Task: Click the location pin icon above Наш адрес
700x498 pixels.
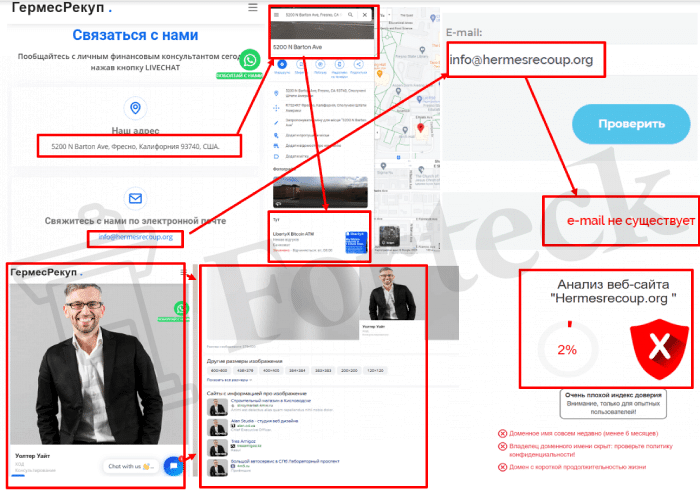Action: click(135, 108)
